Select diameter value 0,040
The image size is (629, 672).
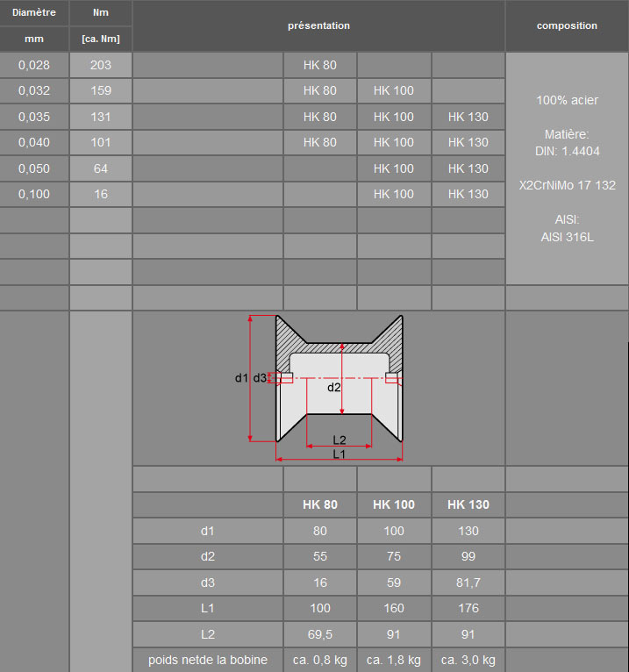pos(34,142)
